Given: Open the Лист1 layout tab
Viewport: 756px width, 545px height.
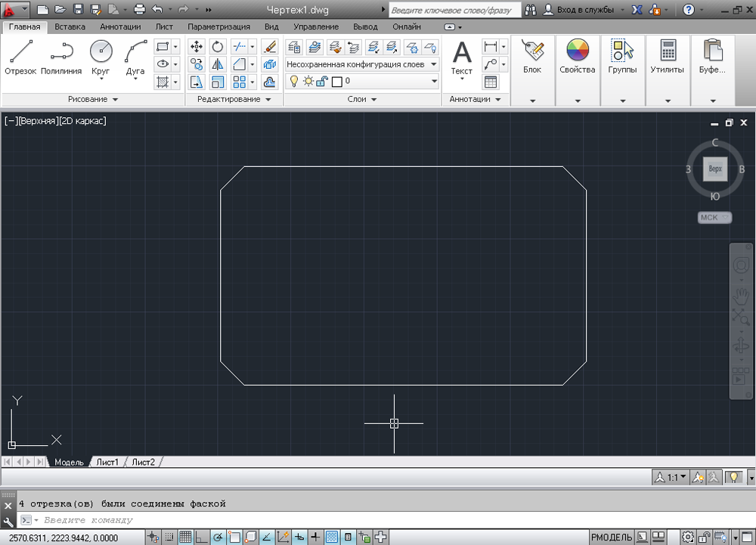Looking at the screenshot, I should click(x=107, y=462).
